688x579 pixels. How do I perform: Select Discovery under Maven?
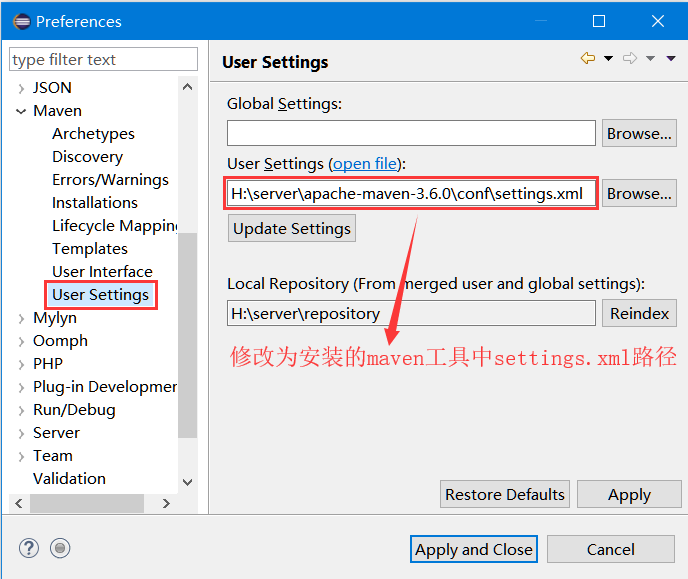tap(88, 157)
